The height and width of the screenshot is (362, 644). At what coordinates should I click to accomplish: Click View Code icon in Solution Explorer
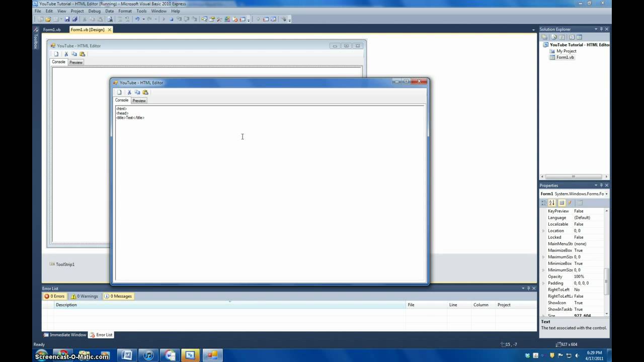coord(572,37)
